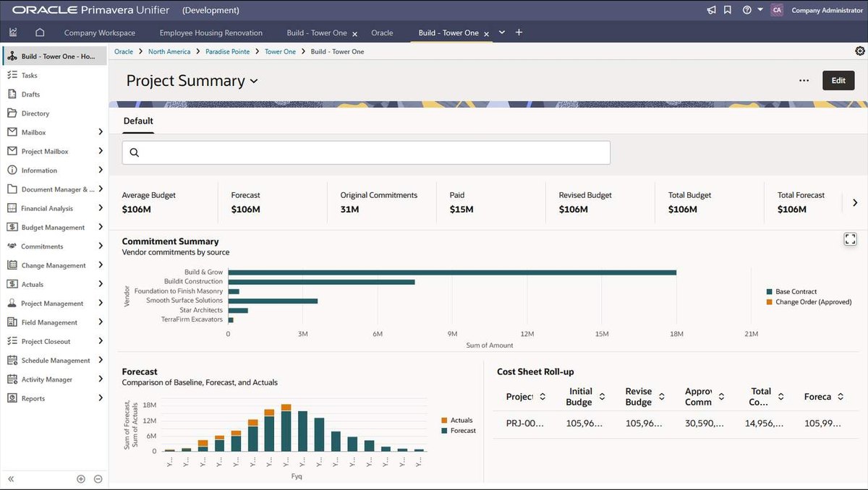
Task: Expand the Budget Management section
Action: point(101,227)
